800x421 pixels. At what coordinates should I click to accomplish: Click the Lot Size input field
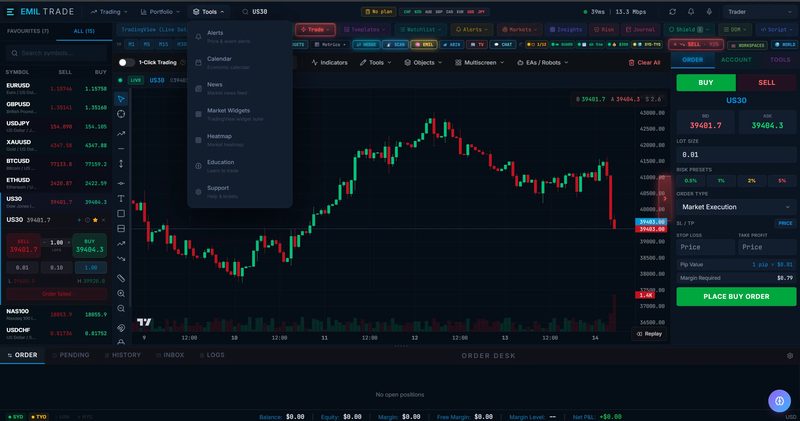736,154
